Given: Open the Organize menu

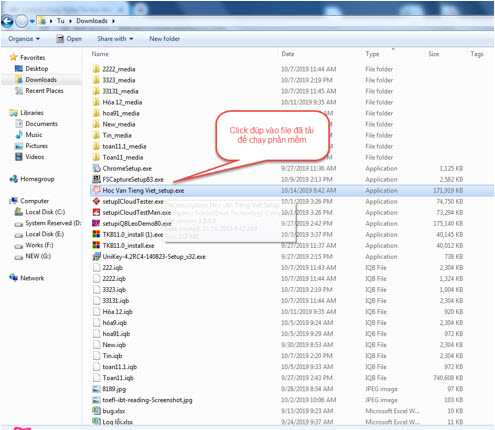Looking at the screenshot, I should pos(24,39).
